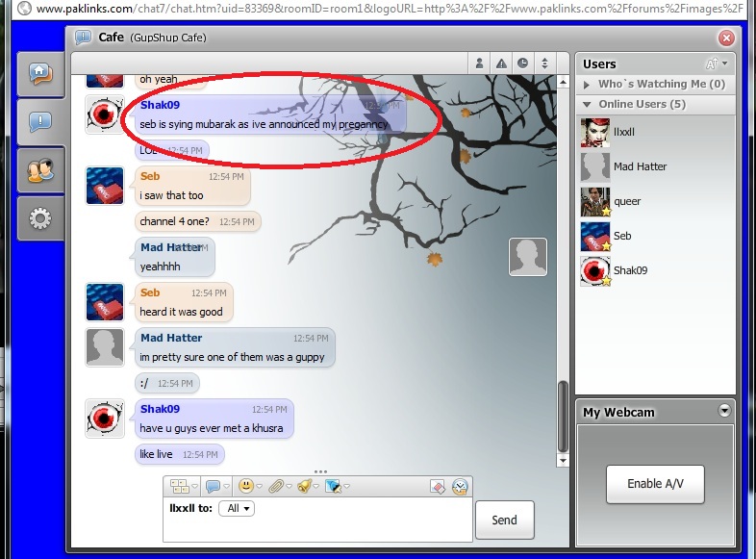The image size is (756, 559).
Task: Click the paperclip attach file icon
Action: pos(275,486)
